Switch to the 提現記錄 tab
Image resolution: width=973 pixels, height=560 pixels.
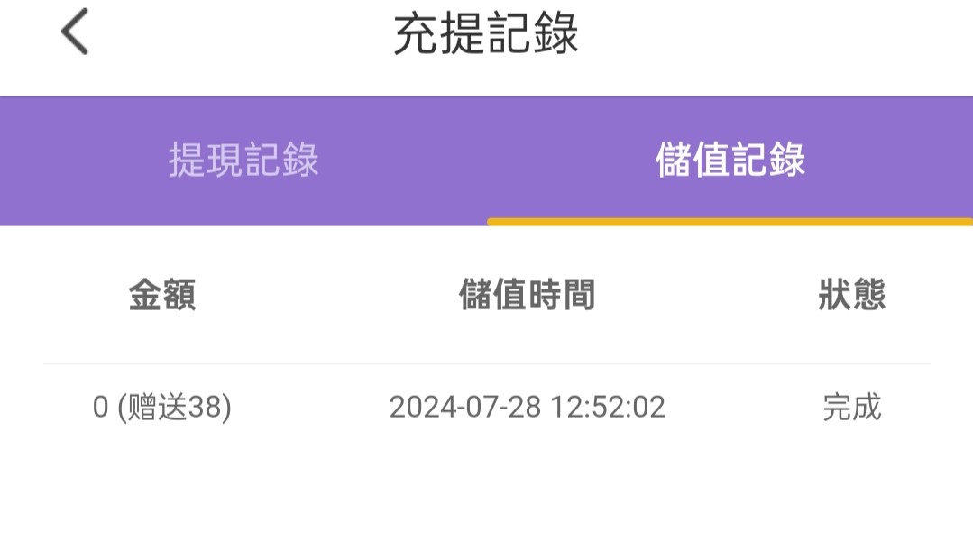[x=243, y=161]
